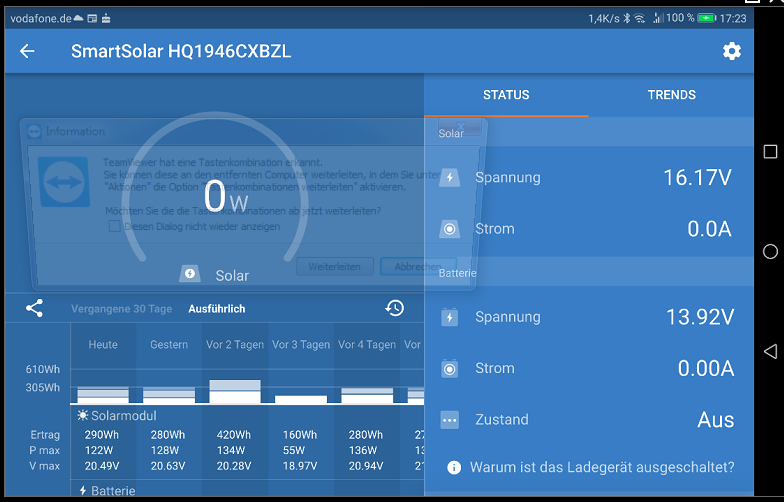The width and height of the screenshot is (784, 502).
Task: Tap the 13.92V battery voltage value
Action: [x=700, y=318]
